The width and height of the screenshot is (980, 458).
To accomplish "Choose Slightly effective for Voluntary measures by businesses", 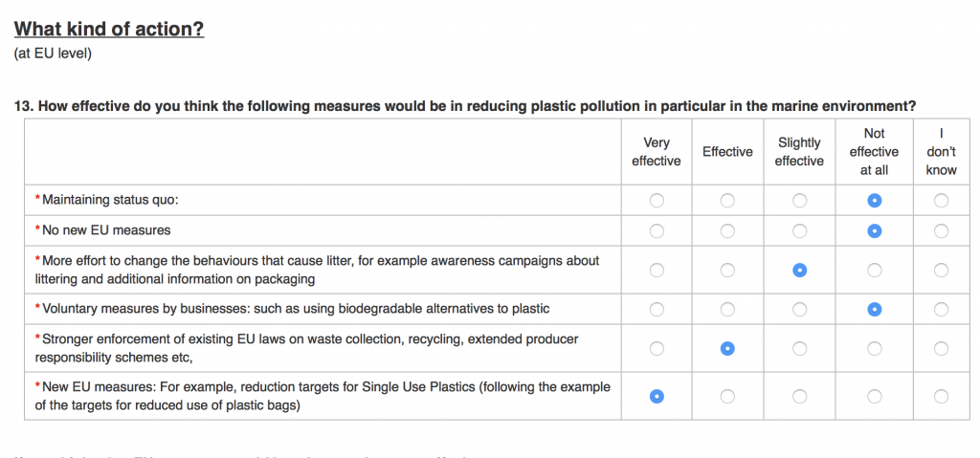I will pyautogui.click(x=799, y=309).
